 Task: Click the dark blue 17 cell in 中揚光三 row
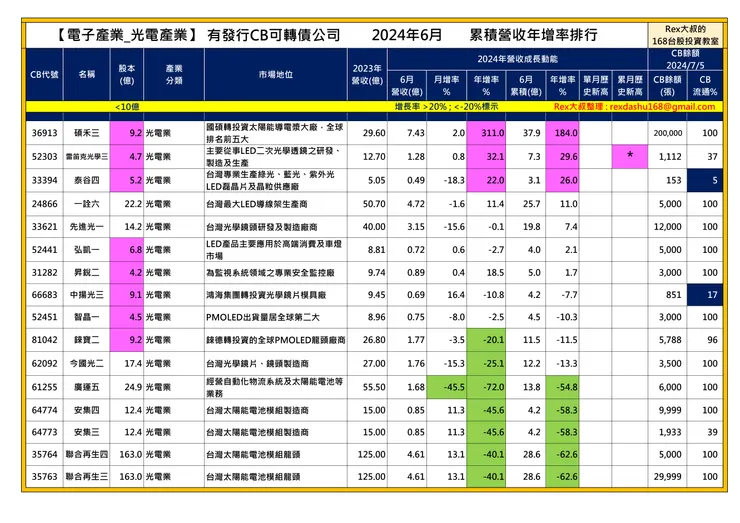[x=705, y=295]
